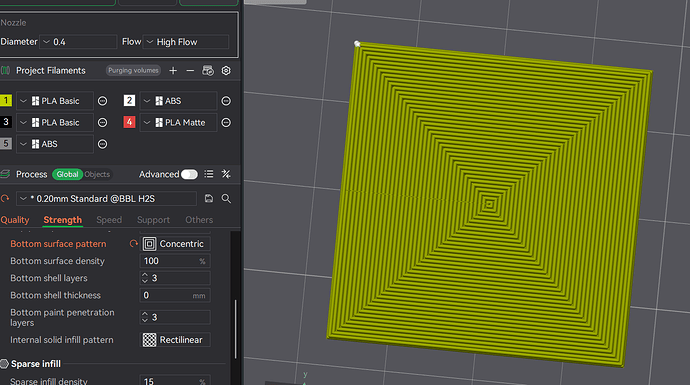Switch process scope to Global
690x385 pixels.
point(67,174)
